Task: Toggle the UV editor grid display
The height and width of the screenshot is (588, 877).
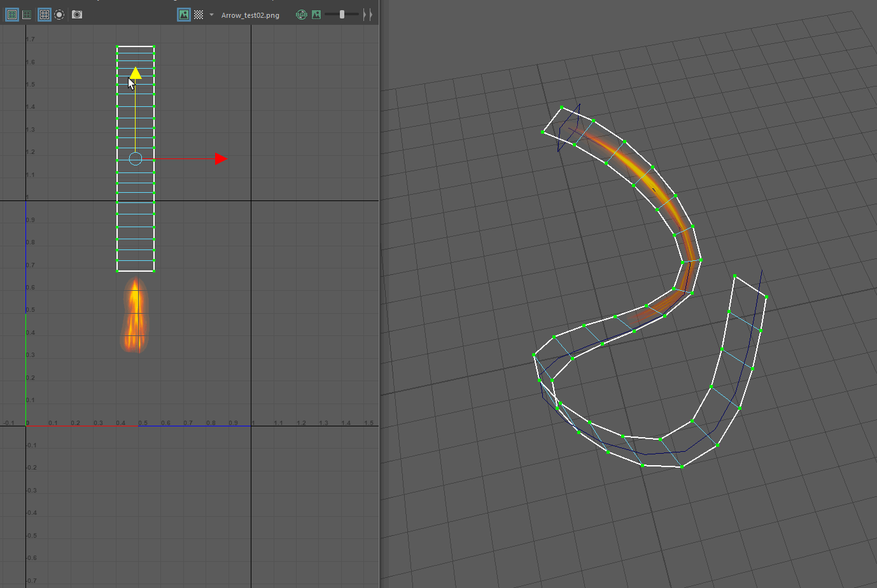Action: (44, 15)
